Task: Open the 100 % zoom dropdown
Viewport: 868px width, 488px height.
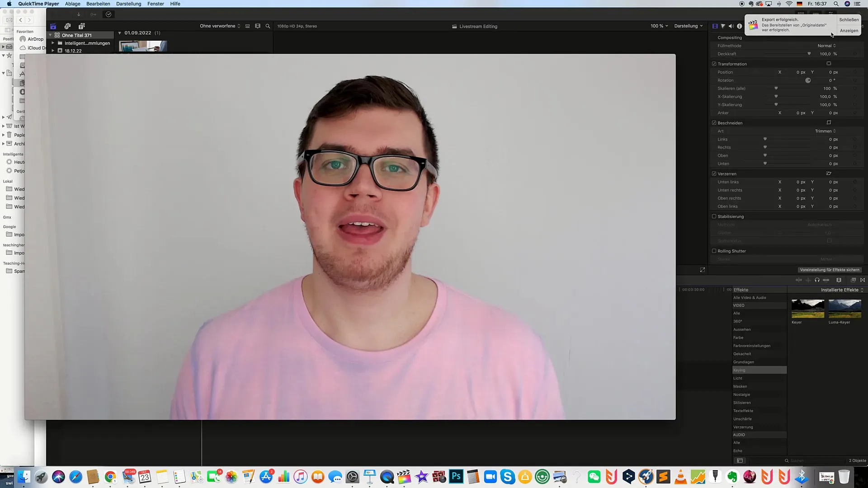Action: [x=659, y=26]
